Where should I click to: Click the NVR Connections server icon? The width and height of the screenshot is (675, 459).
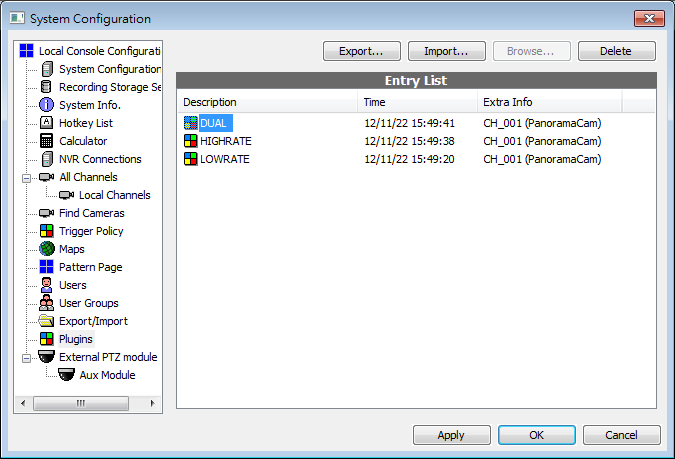47,159
